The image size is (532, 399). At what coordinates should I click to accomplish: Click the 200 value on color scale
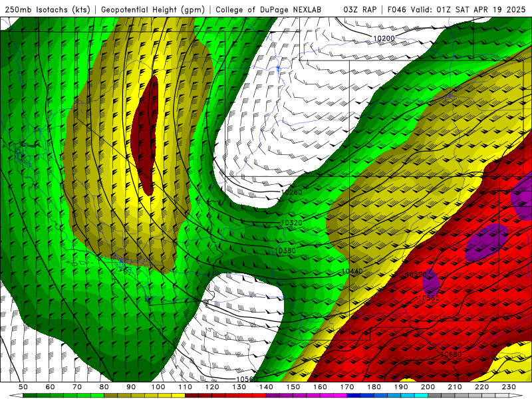coord(428,387)
